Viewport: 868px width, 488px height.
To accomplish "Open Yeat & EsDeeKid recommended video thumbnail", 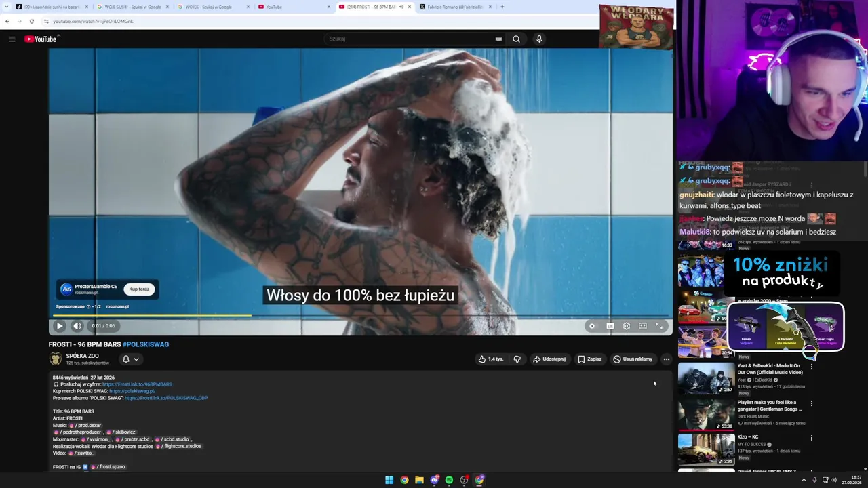I will pyautogui.click(x=706, y=378).
